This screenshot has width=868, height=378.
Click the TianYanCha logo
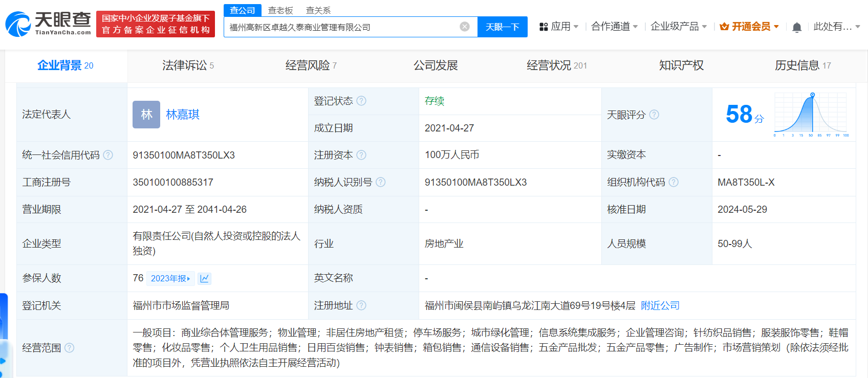(x=48, y=24)
